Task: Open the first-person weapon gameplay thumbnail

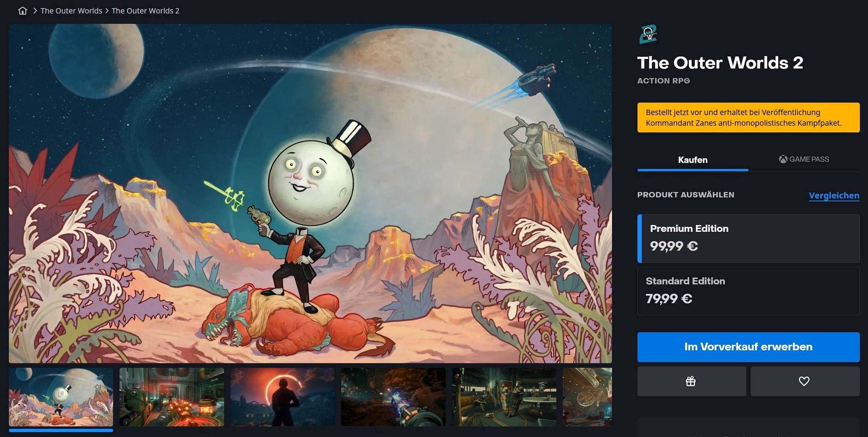Action: pos(393,397)
